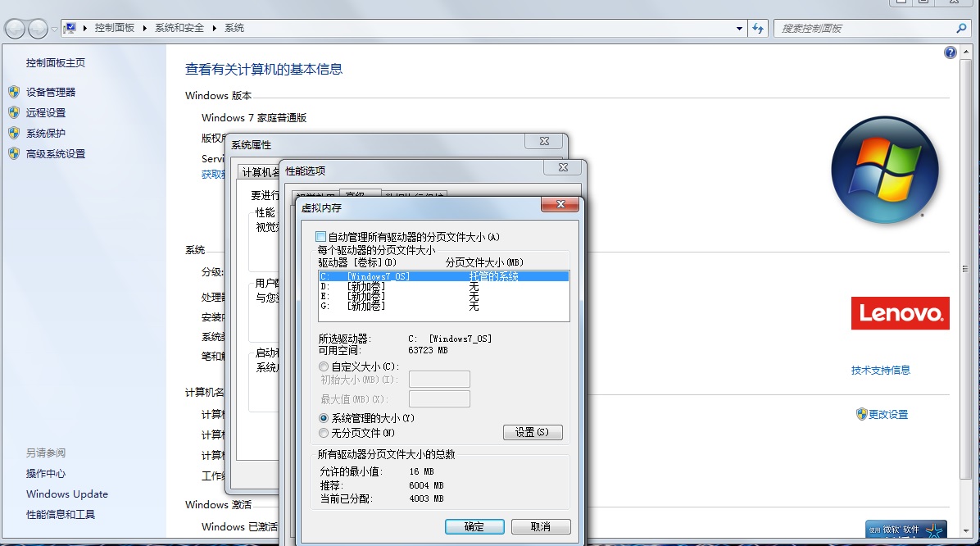This screenshot has width=980, height=546.
Task: Confirm with the 确定 button
Action: click(x=474, y=526)
